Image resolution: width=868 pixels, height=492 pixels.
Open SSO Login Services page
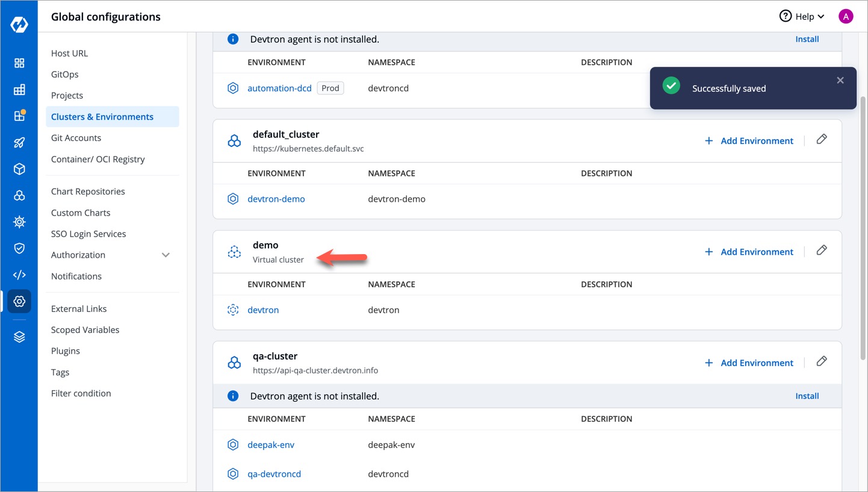point(88,234)
